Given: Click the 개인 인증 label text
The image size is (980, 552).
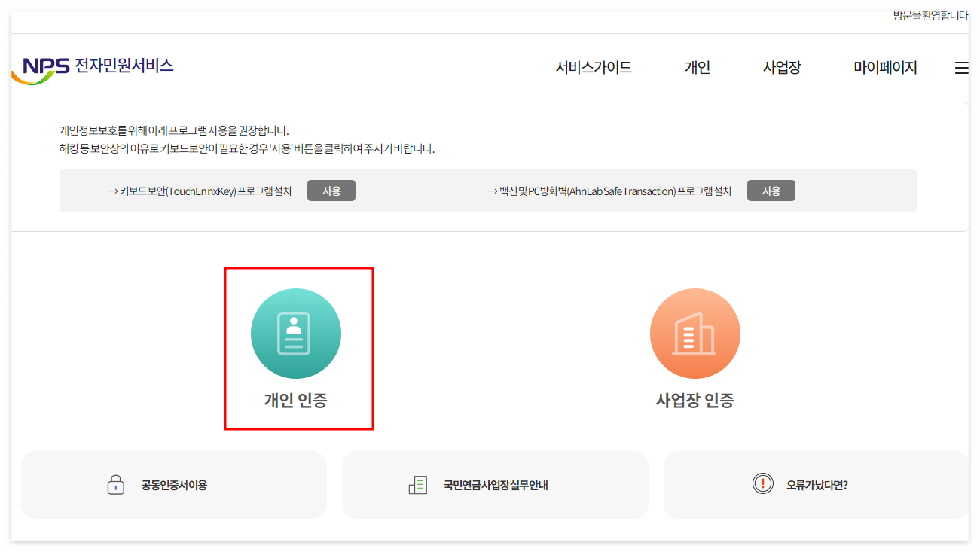Looking at the screenshot, I should pos(297,401).
